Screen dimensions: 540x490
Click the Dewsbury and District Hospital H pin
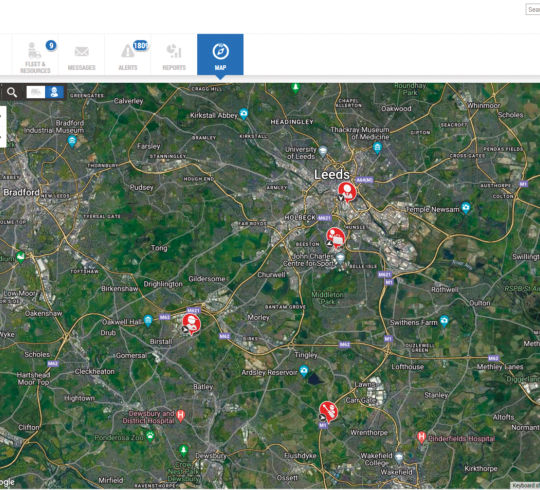[x=180, y=416]
